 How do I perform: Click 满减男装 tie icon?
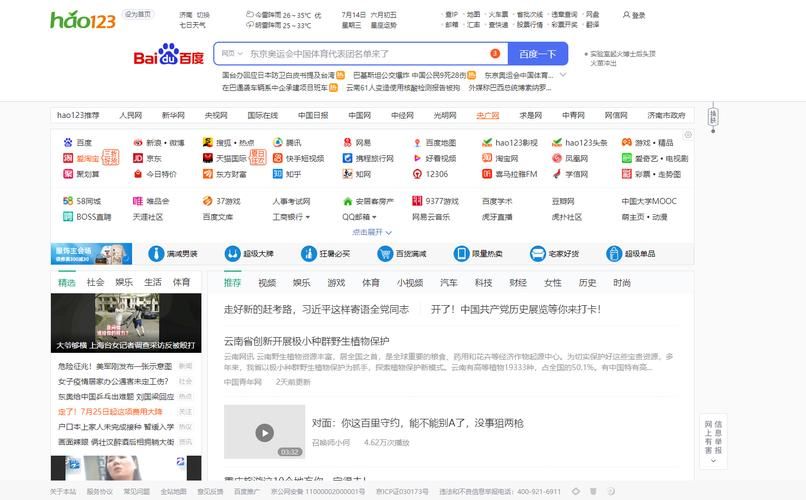click(x=156, y=254)
